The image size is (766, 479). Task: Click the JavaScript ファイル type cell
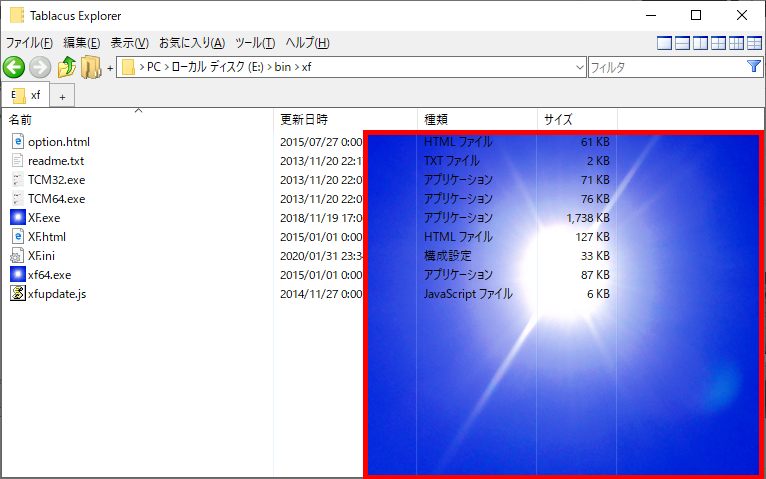(x=468, y=294)
